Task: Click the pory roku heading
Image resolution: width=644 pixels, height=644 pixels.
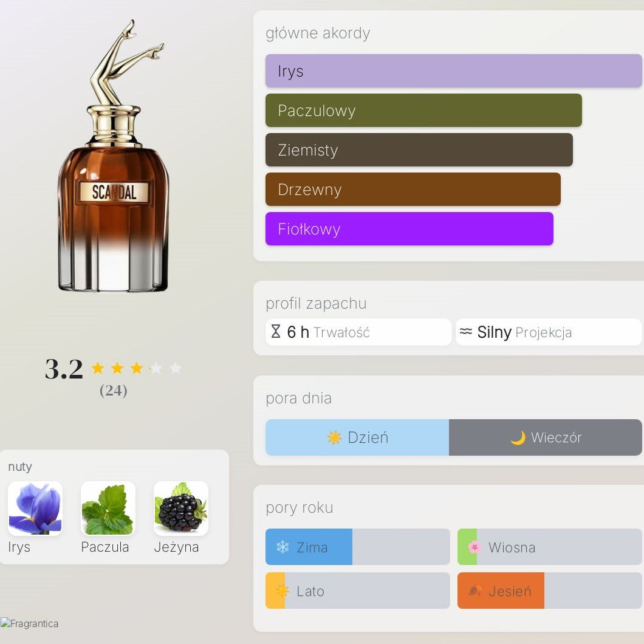Action: [300, 508]
